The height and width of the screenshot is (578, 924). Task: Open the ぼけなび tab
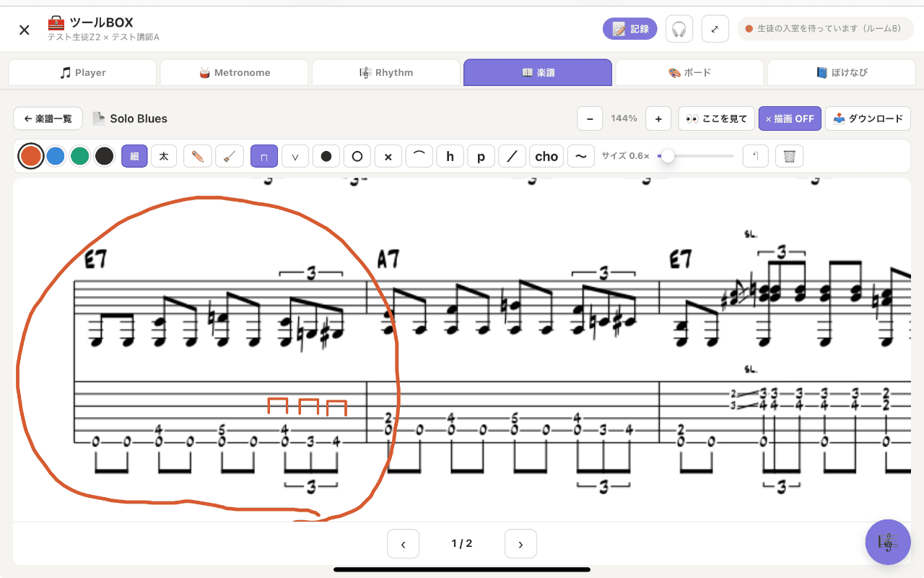(x=842, y=72)
